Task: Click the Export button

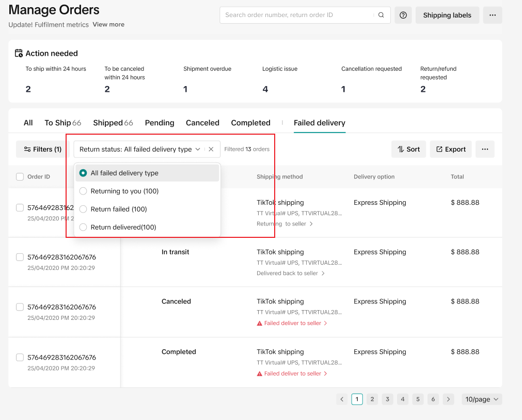Action: pyautogui.click(x=451, y=149)
